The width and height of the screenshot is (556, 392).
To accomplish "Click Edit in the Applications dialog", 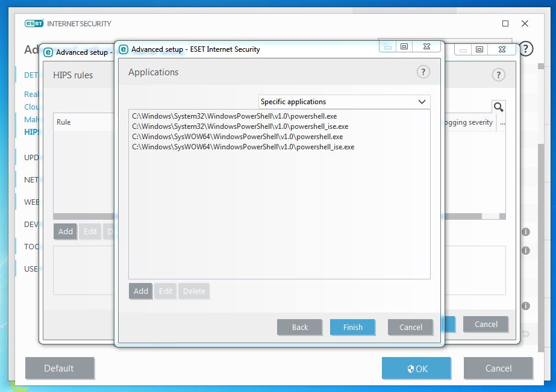I will (166, 291).
